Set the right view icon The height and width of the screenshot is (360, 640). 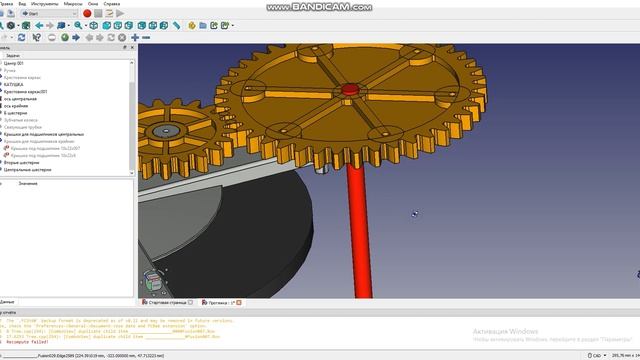tap(129, 25)
